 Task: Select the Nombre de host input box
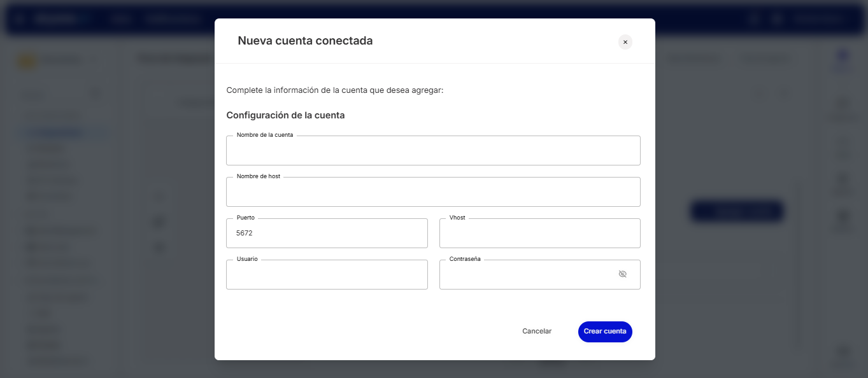[432, 193]
